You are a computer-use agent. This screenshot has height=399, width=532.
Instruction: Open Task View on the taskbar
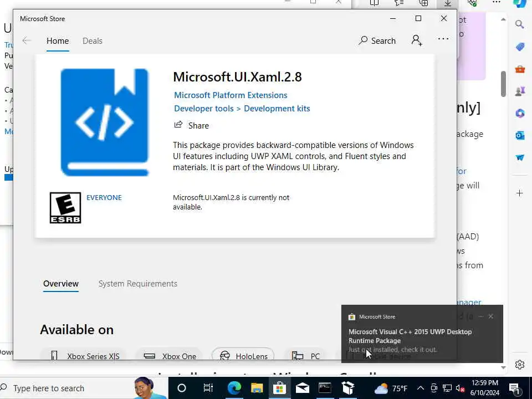coord(208,388)
